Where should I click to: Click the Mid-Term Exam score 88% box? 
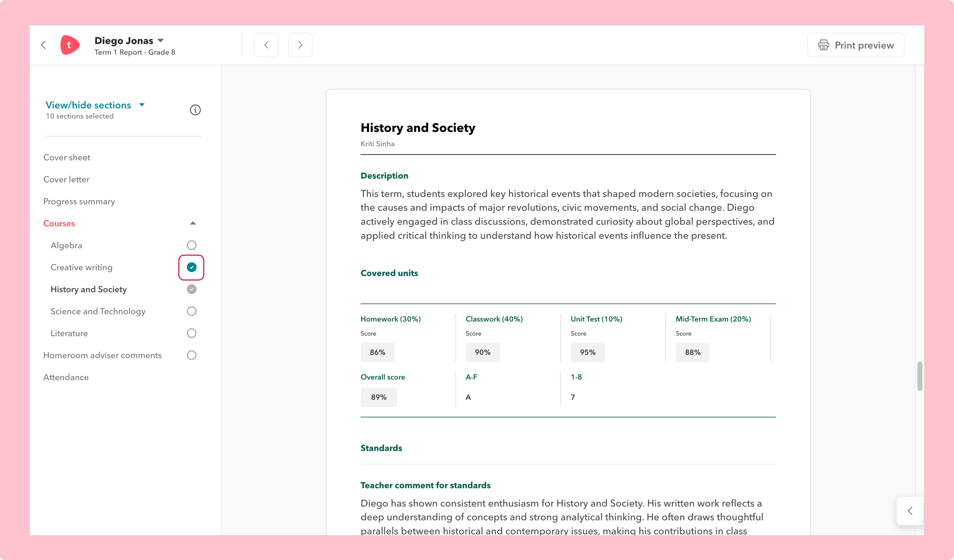coord(693,352)
